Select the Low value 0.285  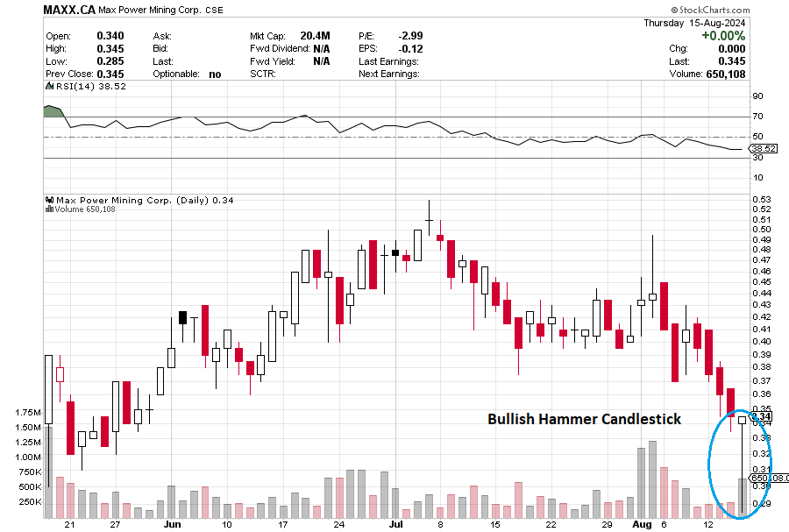point(110,61)
